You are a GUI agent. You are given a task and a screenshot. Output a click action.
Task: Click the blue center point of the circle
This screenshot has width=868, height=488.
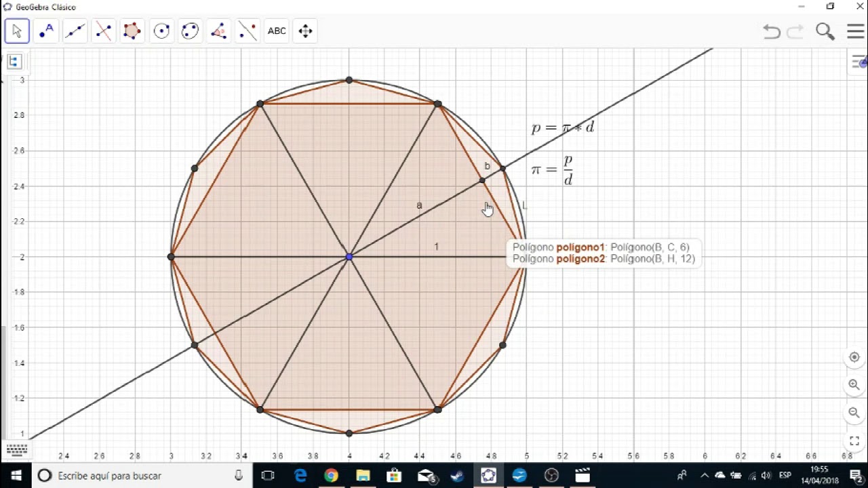point(349,257)
